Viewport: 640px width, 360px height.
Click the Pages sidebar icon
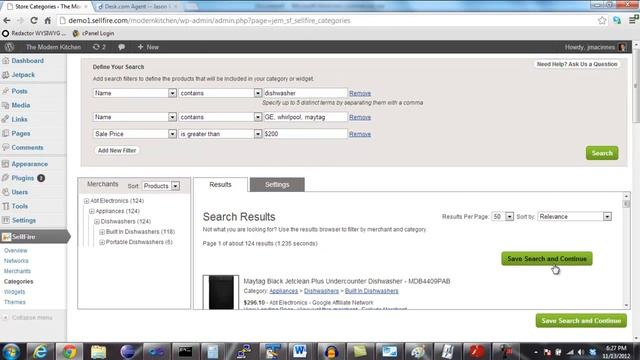(x=5, y=133)
